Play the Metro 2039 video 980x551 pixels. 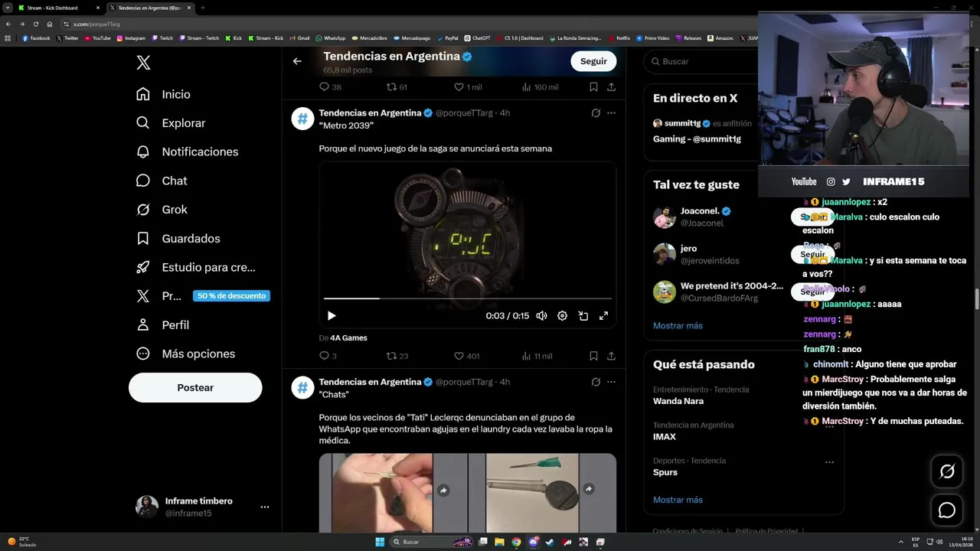(332, 315)
